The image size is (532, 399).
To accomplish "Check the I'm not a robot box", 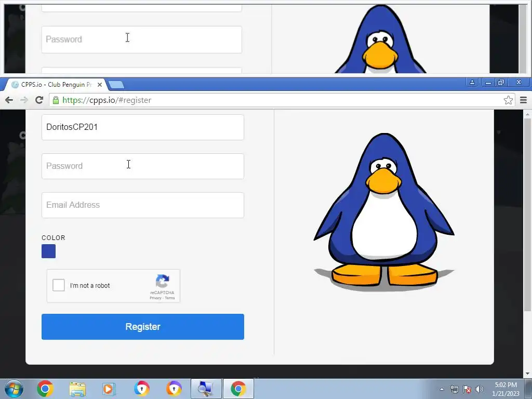I will [58, 285].
